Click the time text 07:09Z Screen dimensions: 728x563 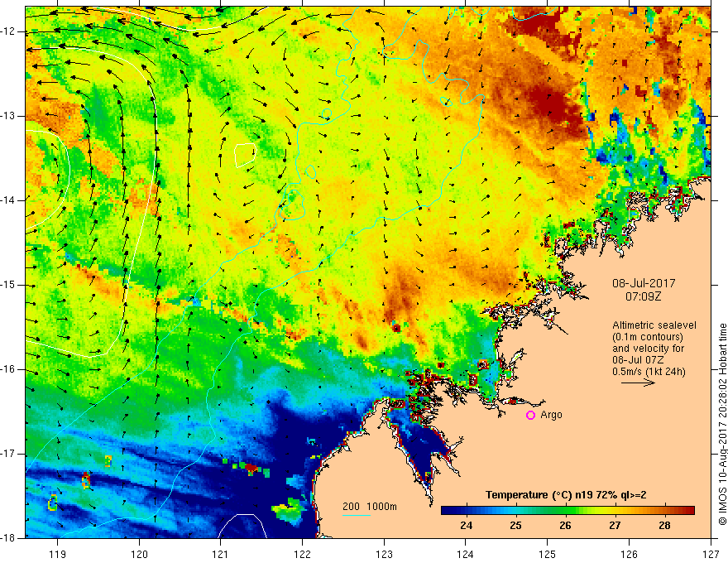[x=643, y=296]
